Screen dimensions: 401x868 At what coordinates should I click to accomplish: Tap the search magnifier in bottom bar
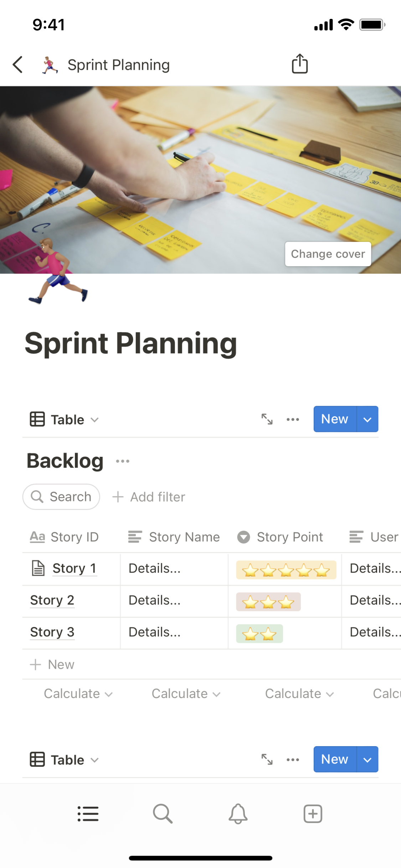pos(163,814)
